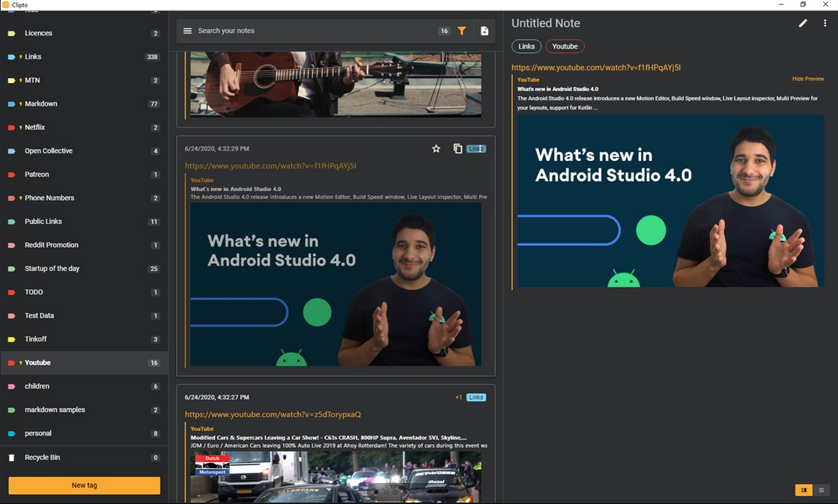The height and width of the screenshot is (504, 838).
Task: Open the three-dot menu of Untitled Note
Action: pyautogui.click(x=825, y=23)
